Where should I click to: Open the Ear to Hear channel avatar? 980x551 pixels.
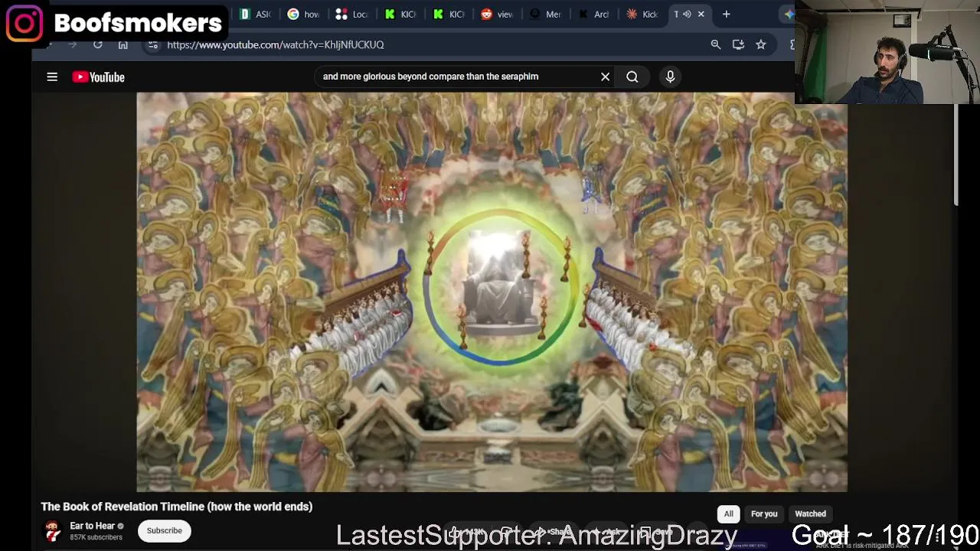click(52, 530)
